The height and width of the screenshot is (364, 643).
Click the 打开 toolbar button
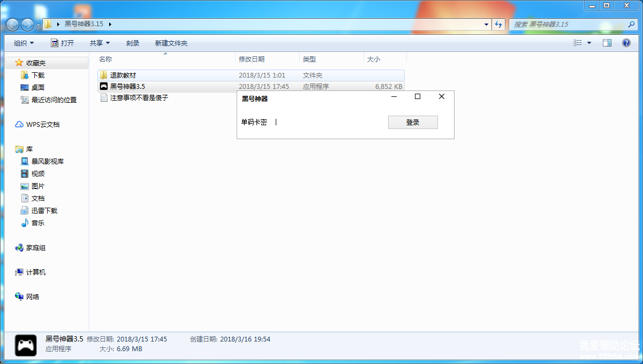tap(62, 43)
